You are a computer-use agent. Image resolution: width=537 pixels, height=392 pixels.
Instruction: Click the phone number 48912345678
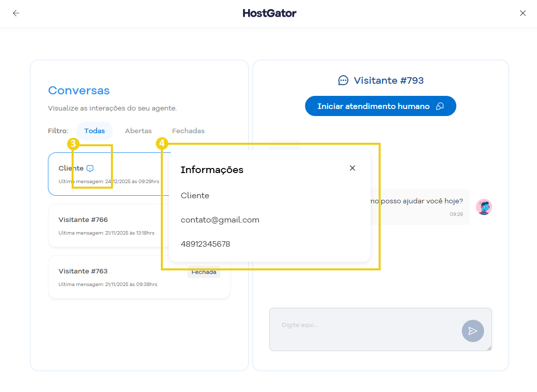coord(205,244)
